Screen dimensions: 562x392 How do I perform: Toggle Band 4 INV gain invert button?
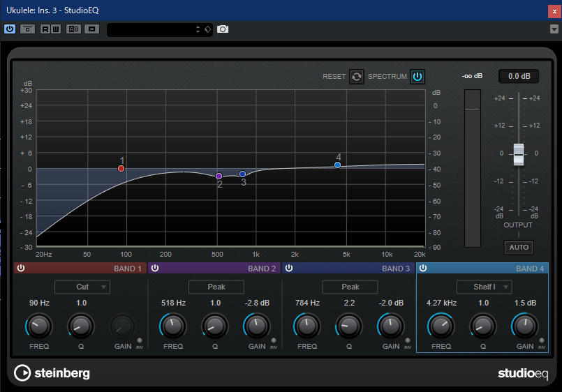click(x=542, y=340)
